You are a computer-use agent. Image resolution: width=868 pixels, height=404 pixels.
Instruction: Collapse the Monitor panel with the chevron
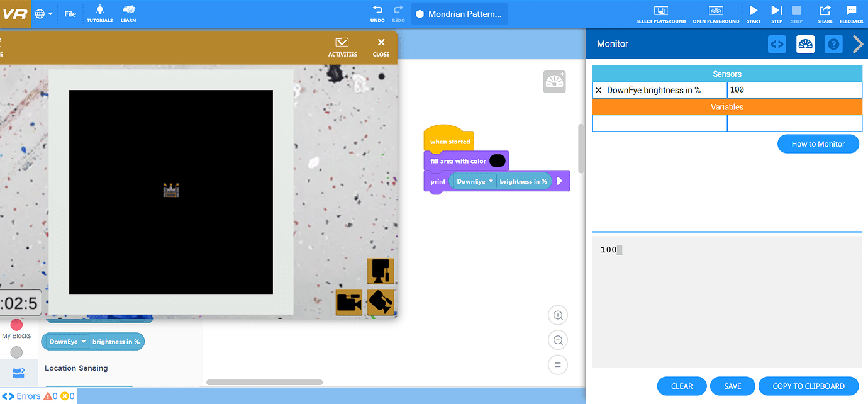click(857, 44)
